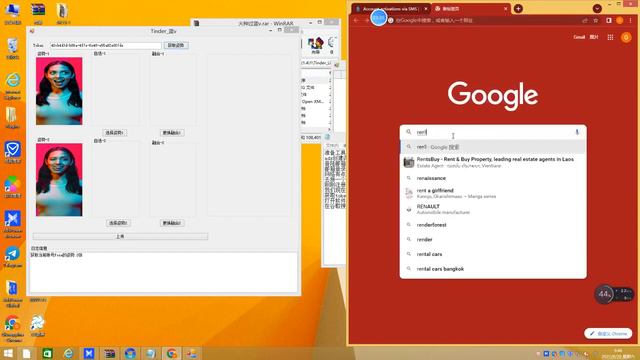The height and width of the screenshot is (360, 640).
Task: Open the Images link next to Gmail
Action: pos(594,37)
